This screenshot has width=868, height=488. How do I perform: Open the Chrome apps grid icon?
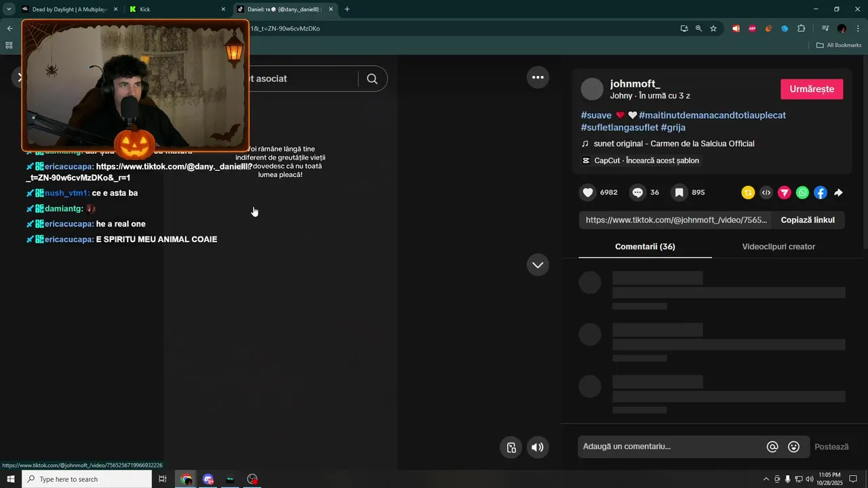[x=9, y=45]
